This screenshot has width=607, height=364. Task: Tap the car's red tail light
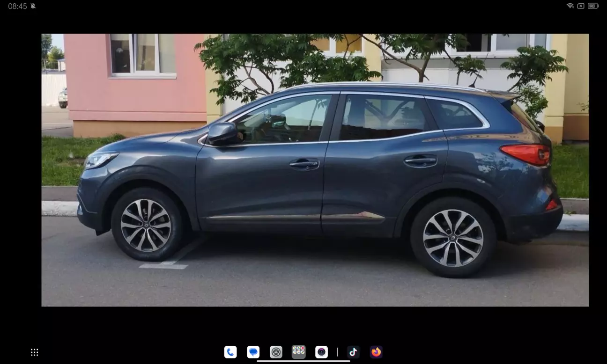(x=526, y=154)
